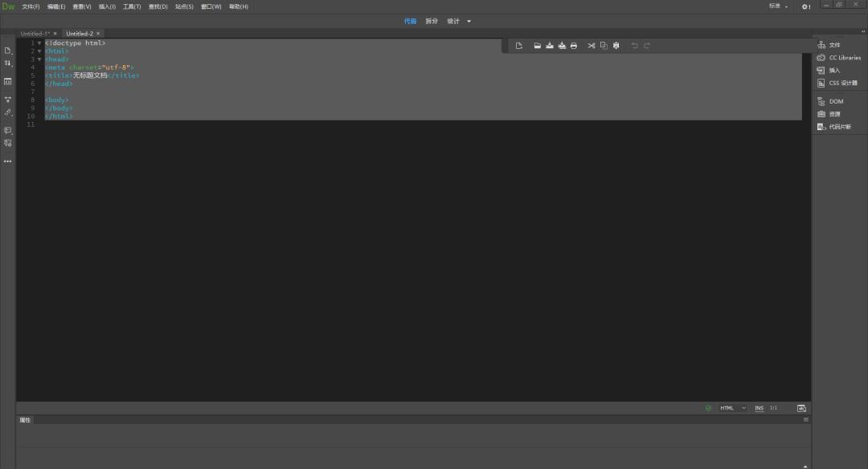Click the title 无标题文档 code line
The width and height of the screenshot is (868, 469).
[92, 75]
